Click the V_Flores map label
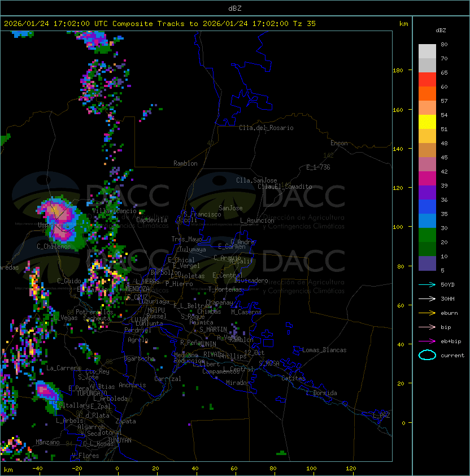470x476 pixels. click(x=85, y=456)
